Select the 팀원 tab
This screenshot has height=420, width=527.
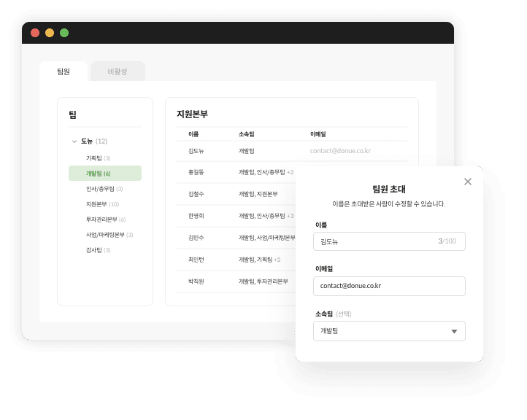pos(64,71)
